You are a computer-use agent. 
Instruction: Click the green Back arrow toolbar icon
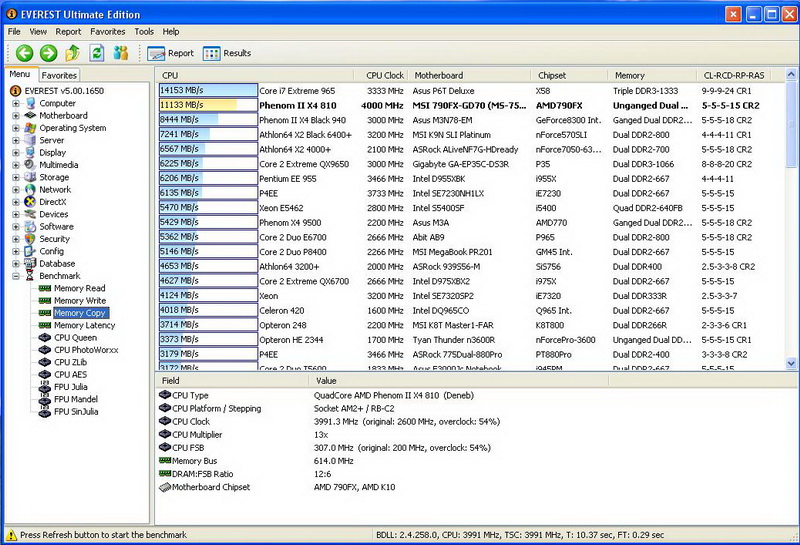[24, 53]
